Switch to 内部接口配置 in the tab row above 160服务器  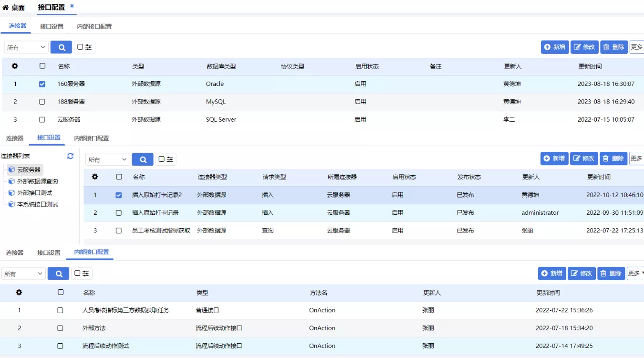coord(94,26)
